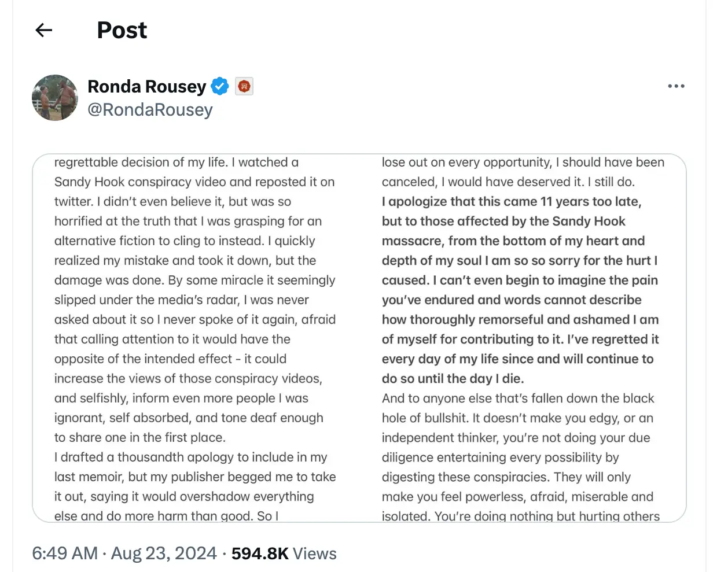This screenshot has width=728, height=572.
Task: Open the ellipsis options menu for the post
Action: pyautogui.click(x=676, y=86)
